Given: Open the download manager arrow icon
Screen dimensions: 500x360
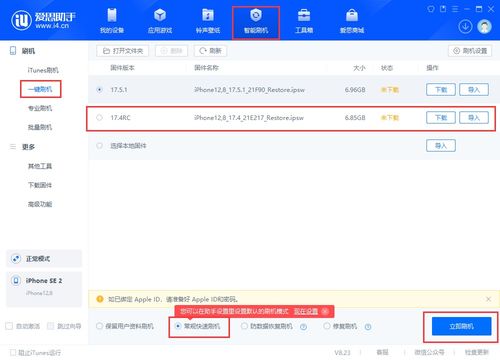Looking at the screenshot, I should coord(465,26).
